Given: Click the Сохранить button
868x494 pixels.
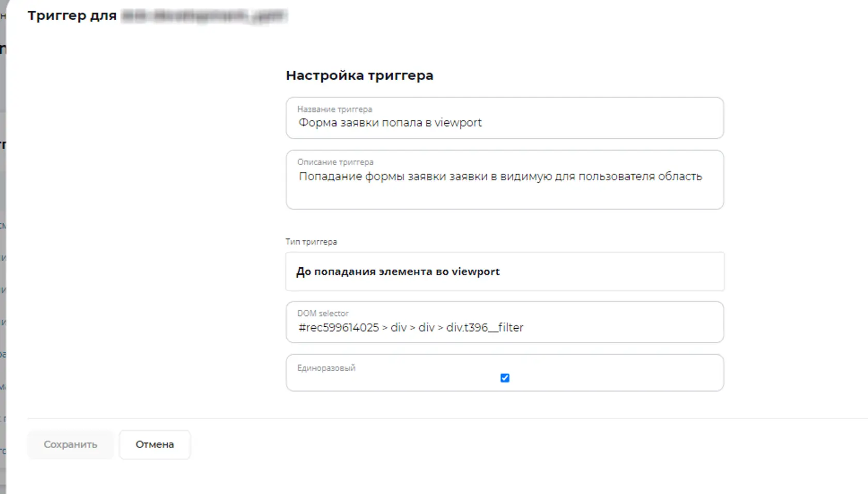Looking at the screenshot, I should point(70,444).
